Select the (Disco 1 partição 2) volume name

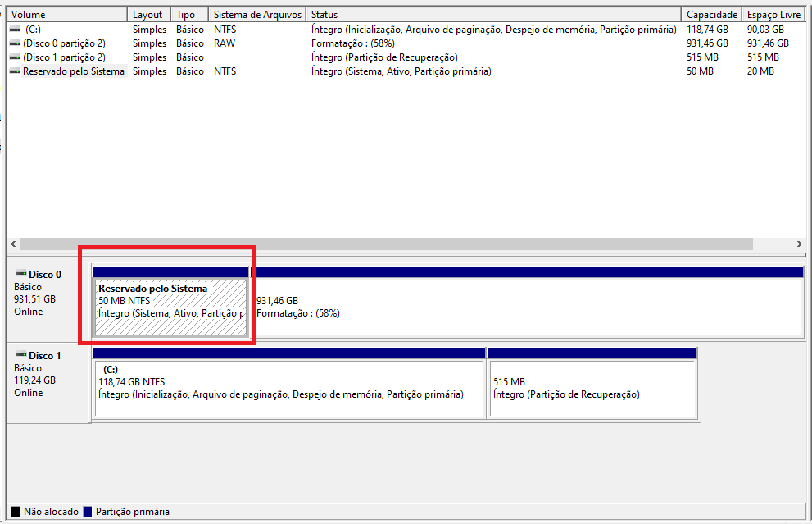pyautogui.click(x=64, y=57)
